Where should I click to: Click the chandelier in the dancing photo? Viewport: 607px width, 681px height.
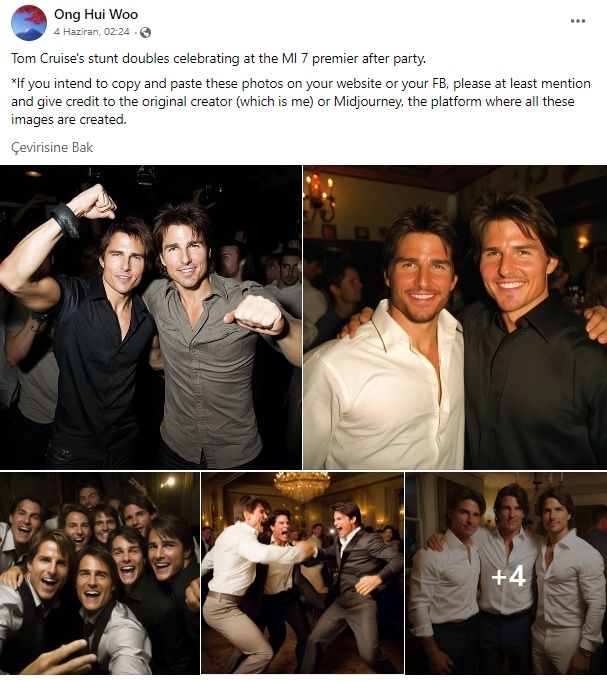(x=302, y=485)
